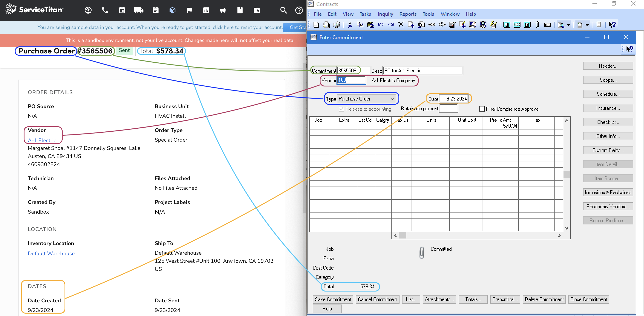Click the grid vertical scrollbar thumb
644x316 pixels.
pyautogui.click(x=567, y=174)
